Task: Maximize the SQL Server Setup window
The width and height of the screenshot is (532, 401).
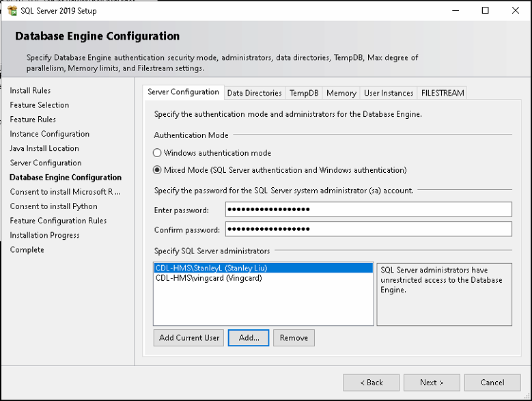Action: [486, 10]
